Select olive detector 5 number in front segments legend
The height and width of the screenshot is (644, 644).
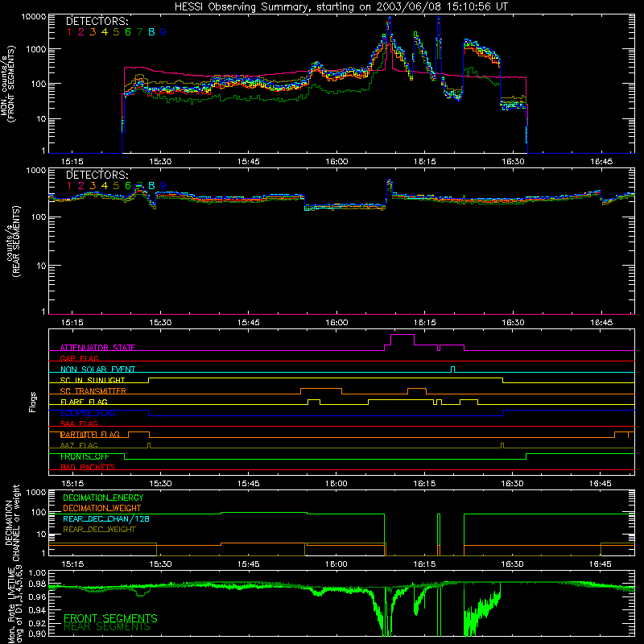(x=116, y=32)
